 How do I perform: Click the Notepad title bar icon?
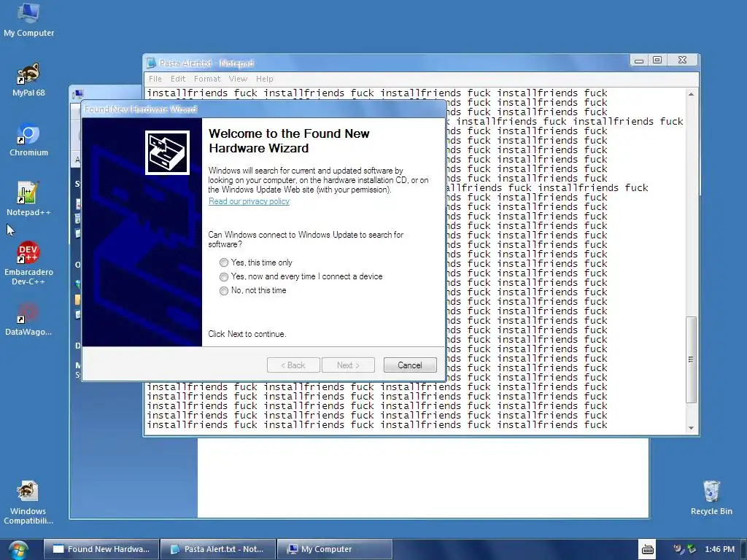pos(152,63)
